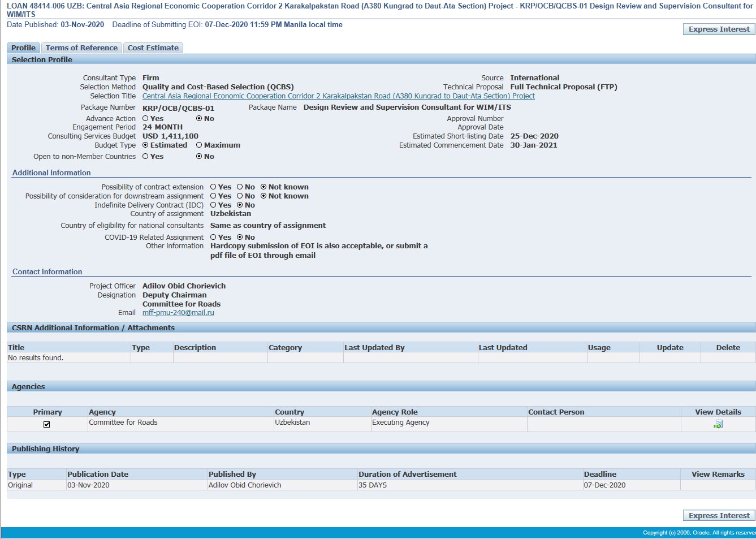The image size is (756, 539).
Task: Click the 24 MONTH engagement period value
Action: click(x=162, y=127)
